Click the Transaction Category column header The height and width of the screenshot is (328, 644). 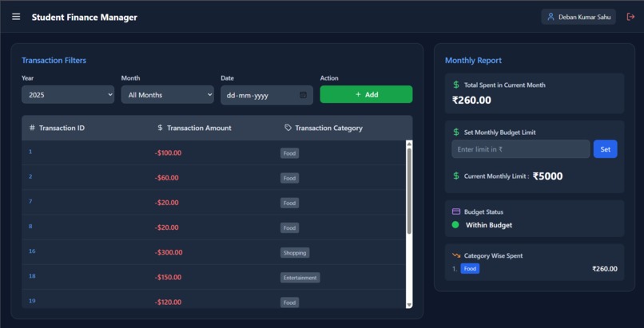328,128
